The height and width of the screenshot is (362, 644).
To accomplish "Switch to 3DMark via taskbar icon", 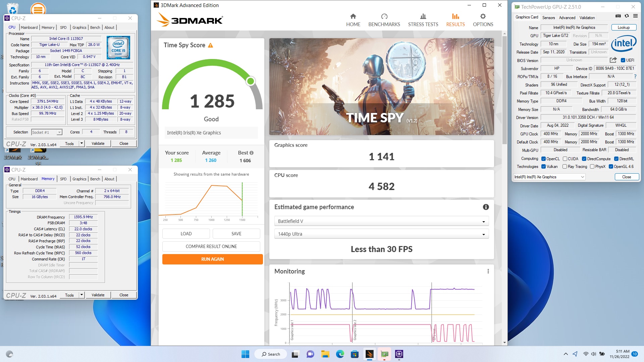I will 369,354.
